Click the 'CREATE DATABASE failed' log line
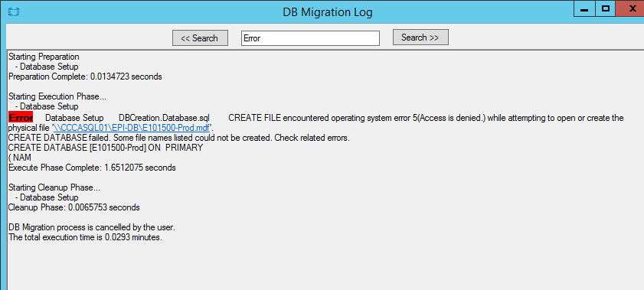The width and height of the screenshot is (644, 290). click(179, 138)
